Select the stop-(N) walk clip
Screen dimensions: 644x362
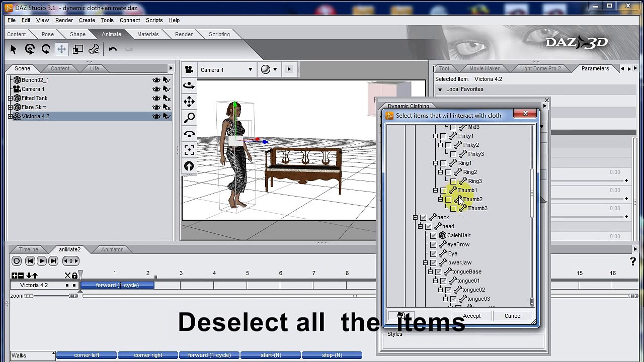pos(332,355)
